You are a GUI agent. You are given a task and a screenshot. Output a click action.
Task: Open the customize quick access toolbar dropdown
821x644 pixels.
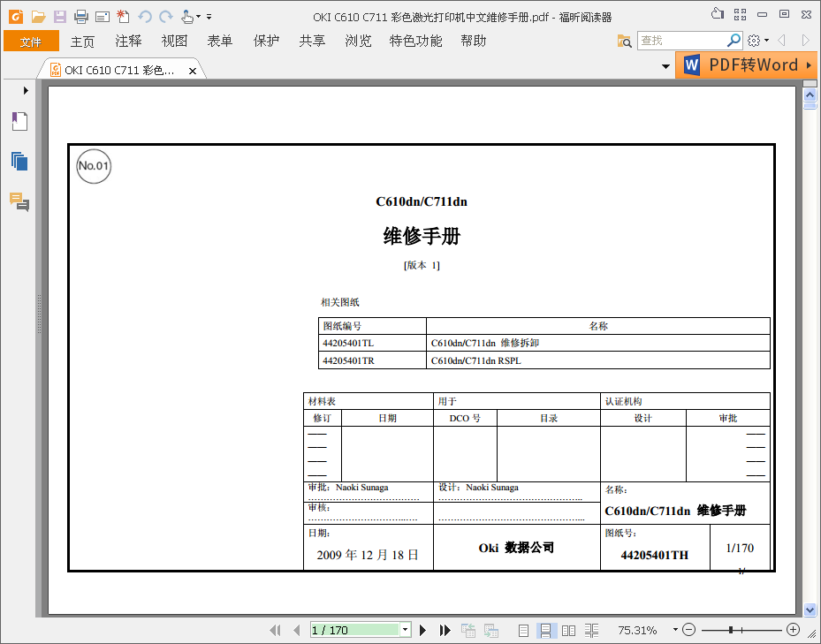click(209, 17)
